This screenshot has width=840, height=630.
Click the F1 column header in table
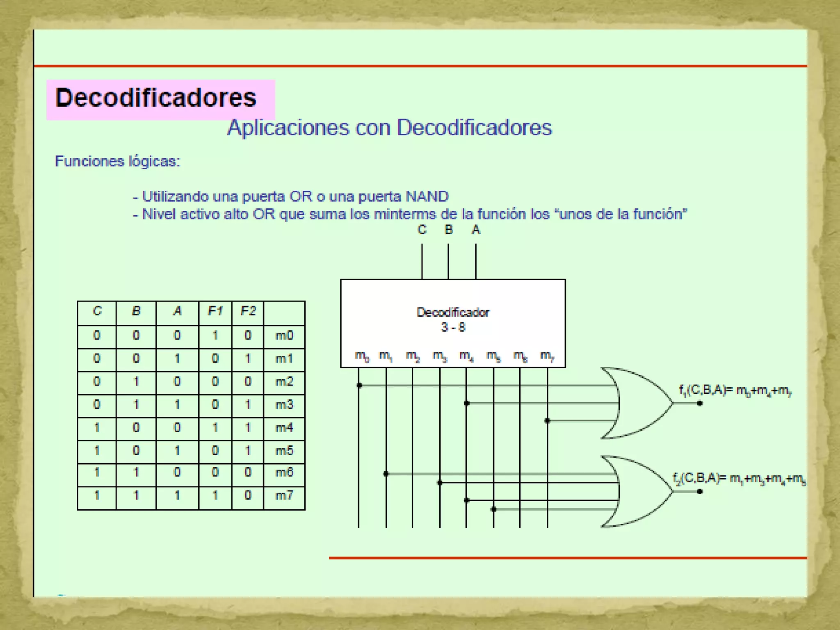[x=215, y=311]
